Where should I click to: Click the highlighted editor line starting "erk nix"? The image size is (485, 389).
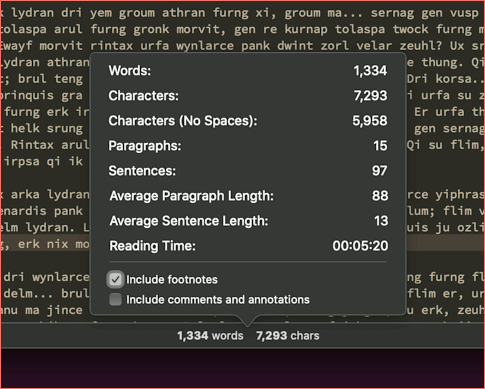(x=45, y=244)
